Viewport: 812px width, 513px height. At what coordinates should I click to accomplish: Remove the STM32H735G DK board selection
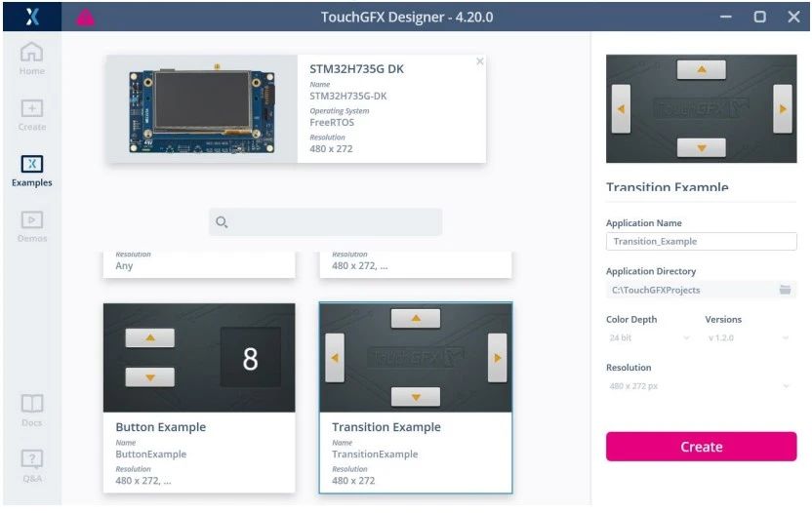pyautogui.click(x=479, y=61)
